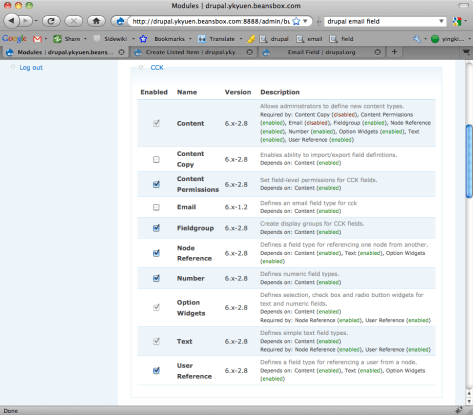473x415 pixels.
Task: Click the green yingki account icon
Action: tap(435, 39)
